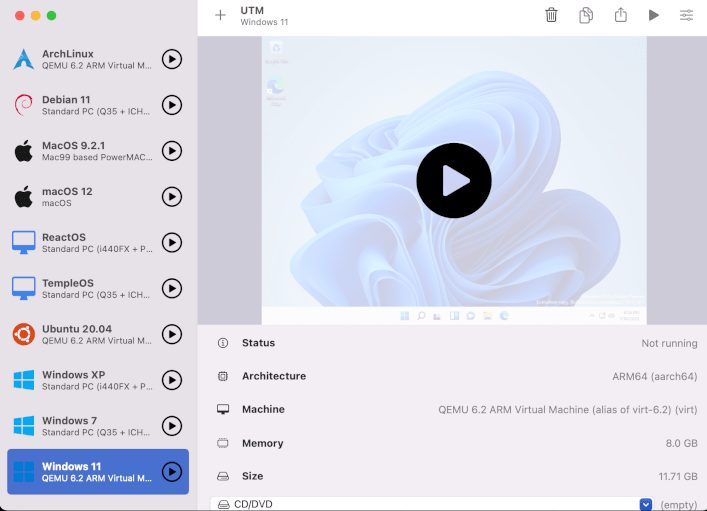
Task: Click the plus icon to add a VM
Action: 220,15
